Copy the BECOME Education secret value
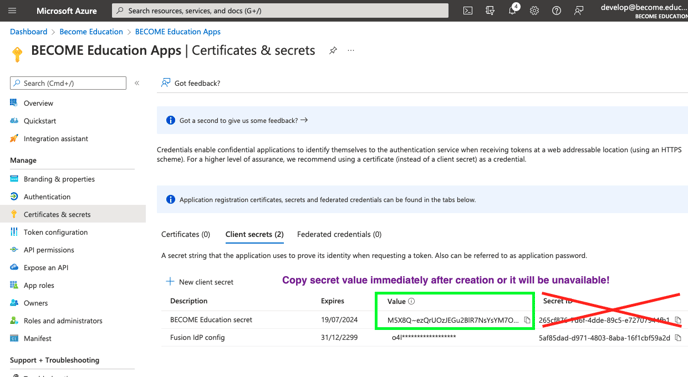Screen dimensions: 688x377 tap(527, 320)
